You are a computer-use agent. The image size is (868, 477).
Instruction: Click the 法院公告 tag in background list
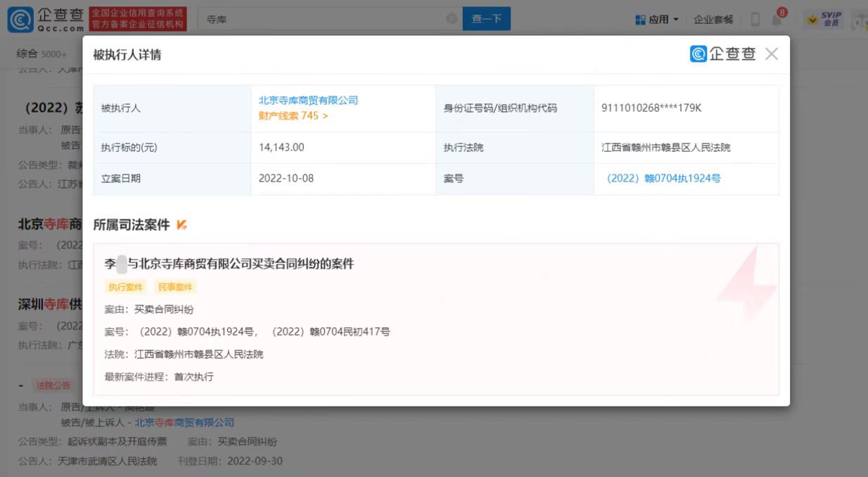pos(53,386)
